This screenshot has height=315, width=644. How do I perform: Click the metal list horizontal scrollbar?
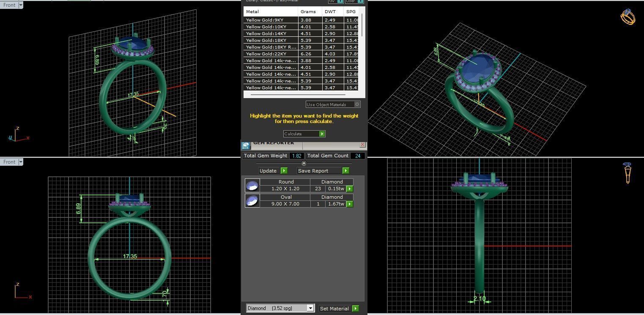pyautogui.click(x=298, y=95)
